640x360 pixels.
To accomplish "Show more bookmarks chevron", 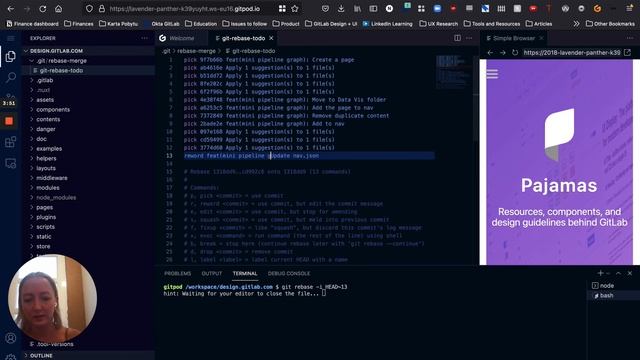I will pos(576,24).
